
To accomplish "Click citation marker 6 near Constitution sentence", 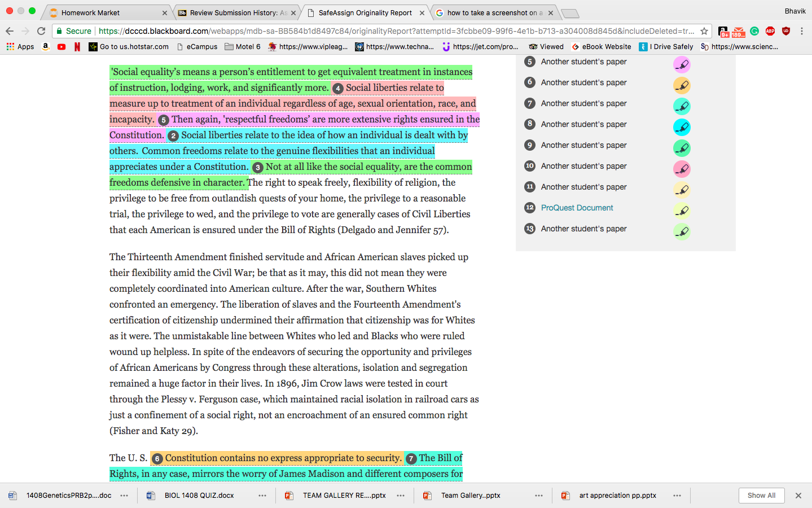I will click(x=157, y=459).
